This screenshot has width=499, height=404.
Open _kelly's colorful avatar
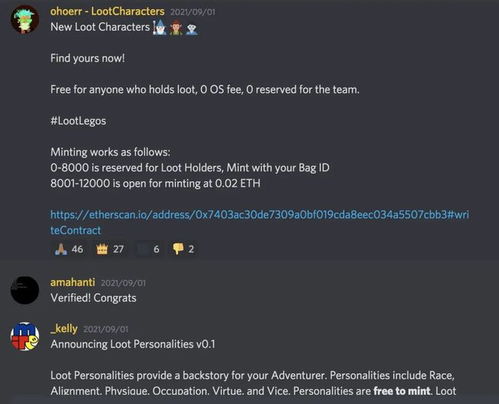pos(25,336)
